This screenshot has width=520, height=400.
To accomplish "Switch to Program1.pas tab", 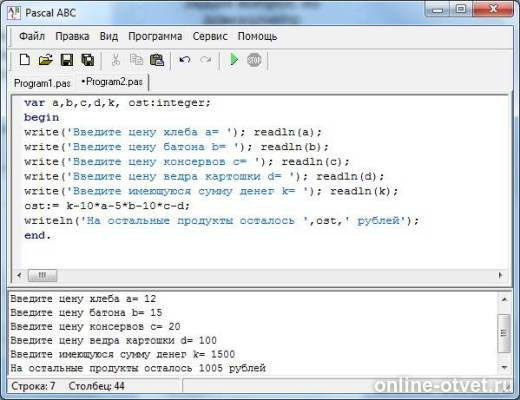I will coord(42,83).
